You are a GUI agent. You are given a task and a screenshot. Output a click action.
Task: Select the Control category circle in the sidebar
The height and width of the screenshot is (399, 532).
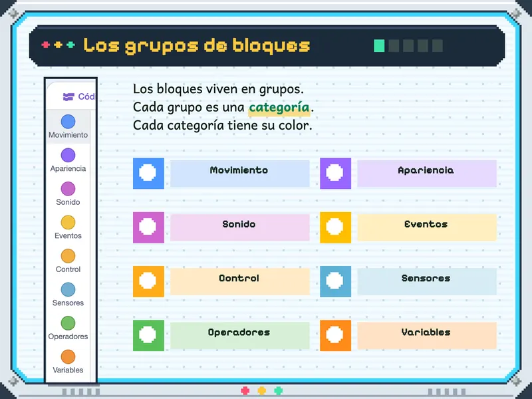tap(68, 256)
